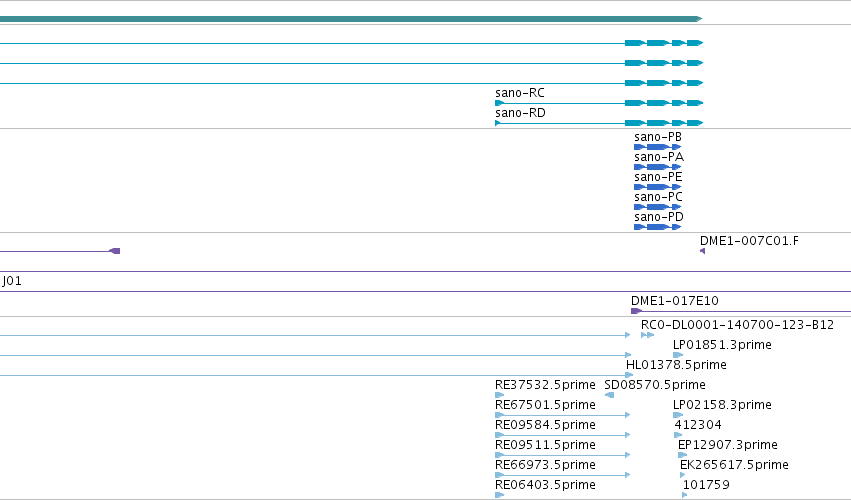Screen dimensions: 851x500
Task: Click the sano-PD blue protein glyph
Action: (x=657, y=227)
